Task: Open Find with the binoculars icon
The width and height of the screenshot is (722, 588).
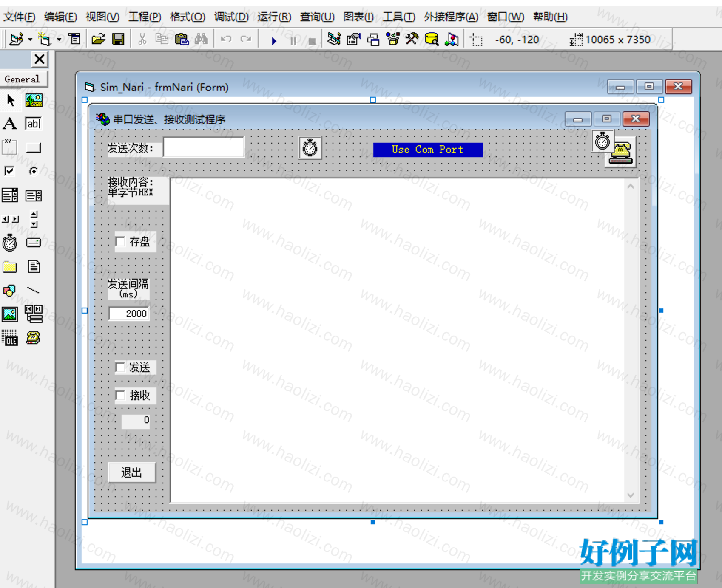Action: (x=201, y=40)
